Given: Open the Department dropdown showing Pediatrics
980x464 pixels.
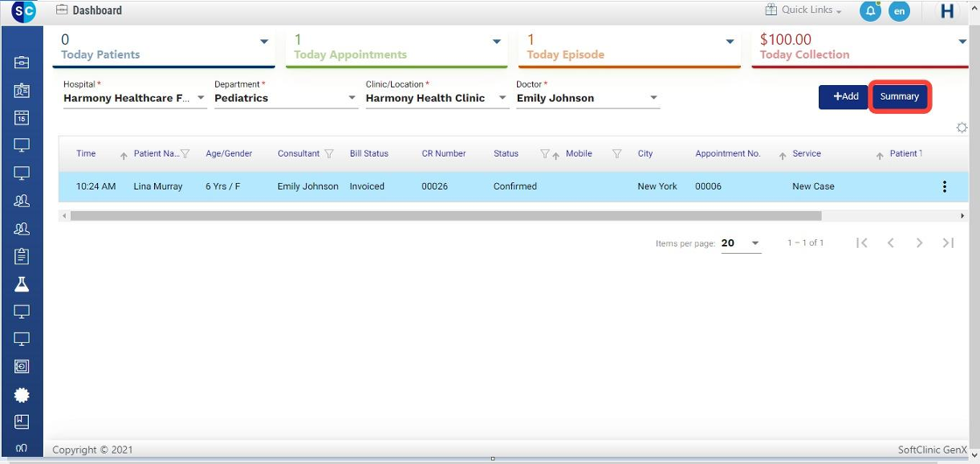Looking at the screenshot, I should (286, 98).
